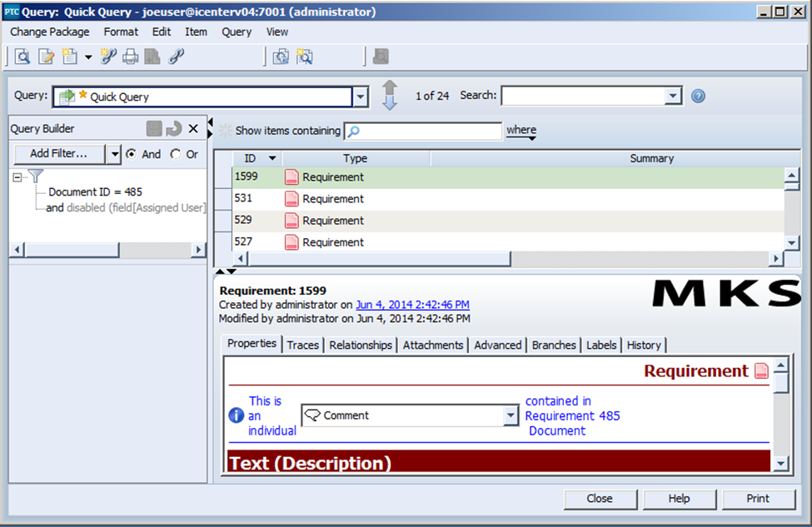This screenshot has width=812, height=527.
Task: Click the Query Builder save disk icon
Action: (154, 128)
